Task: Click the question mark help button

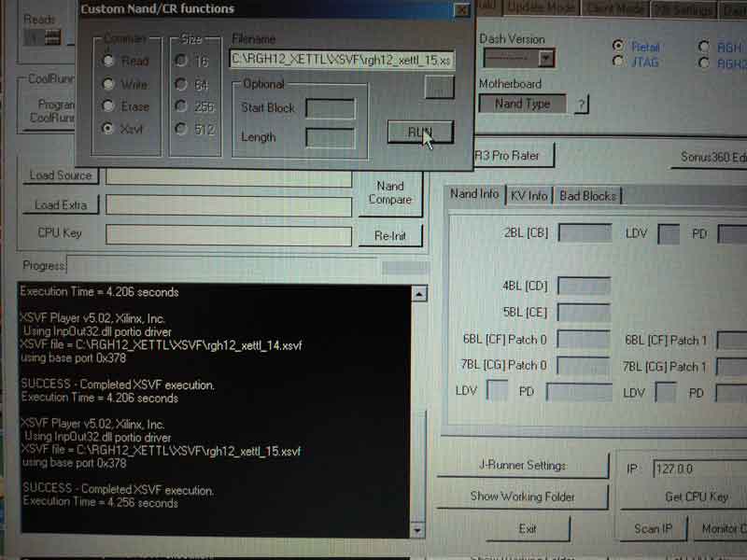Action: click(581, 104)
